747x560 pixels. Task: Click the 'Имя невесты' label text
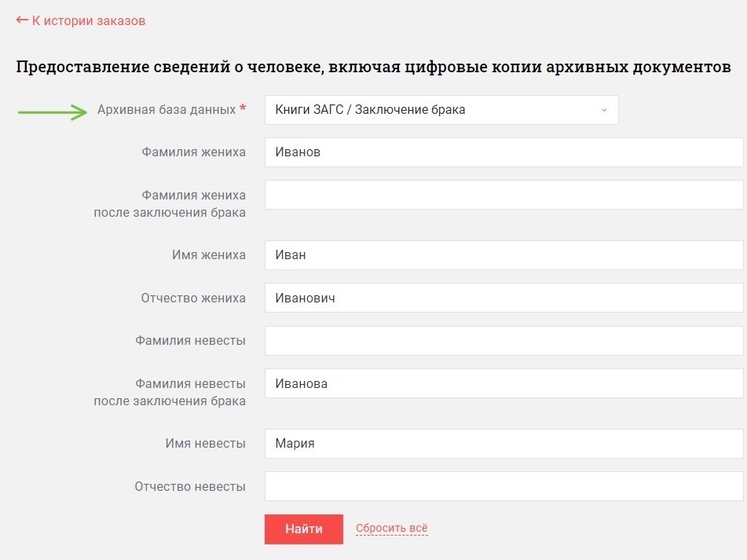tap(205, 444)
